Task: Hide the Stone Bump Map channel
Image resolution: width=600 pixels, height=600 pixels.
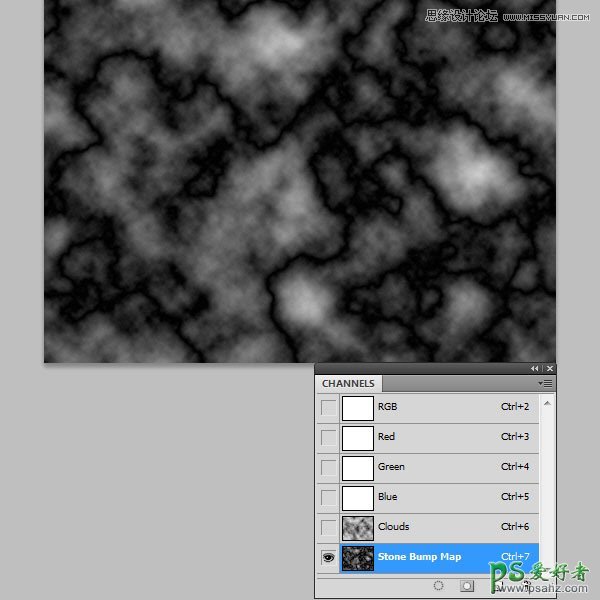Action: (328, 557)
